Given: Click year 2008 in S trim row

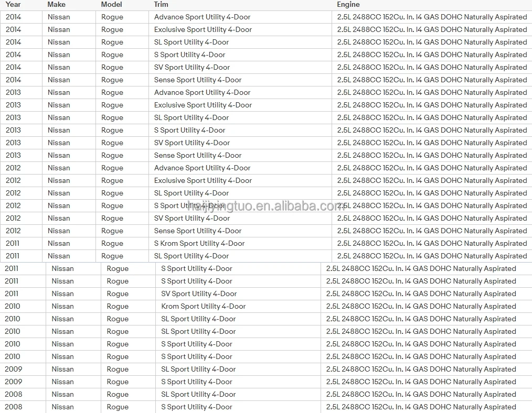Looking at the screenshot, I should pyautogui.click(x=13, y=407).
